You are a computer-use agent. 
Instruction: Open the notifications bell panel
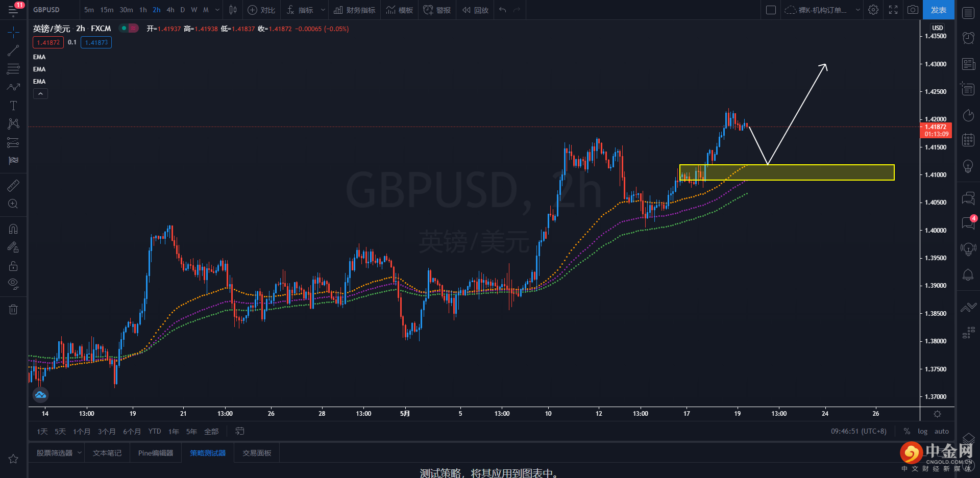click(968, 275)
